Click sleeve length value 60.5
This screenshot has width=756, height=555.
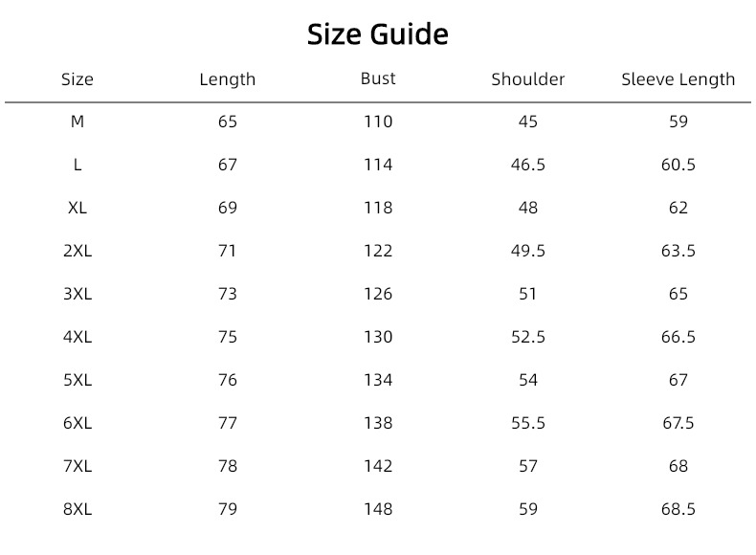click(678, 165)
